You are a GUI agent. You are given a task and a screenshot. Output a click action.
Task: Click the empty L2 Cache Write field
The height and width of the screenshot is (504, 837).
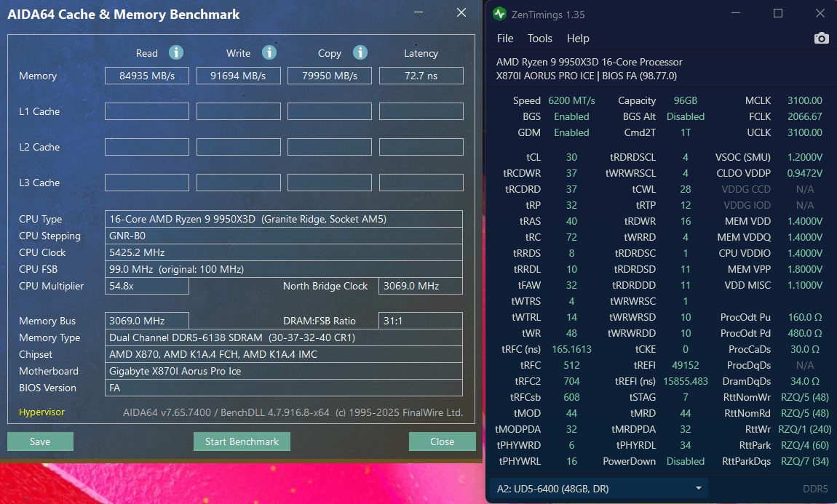coord(238,147)
